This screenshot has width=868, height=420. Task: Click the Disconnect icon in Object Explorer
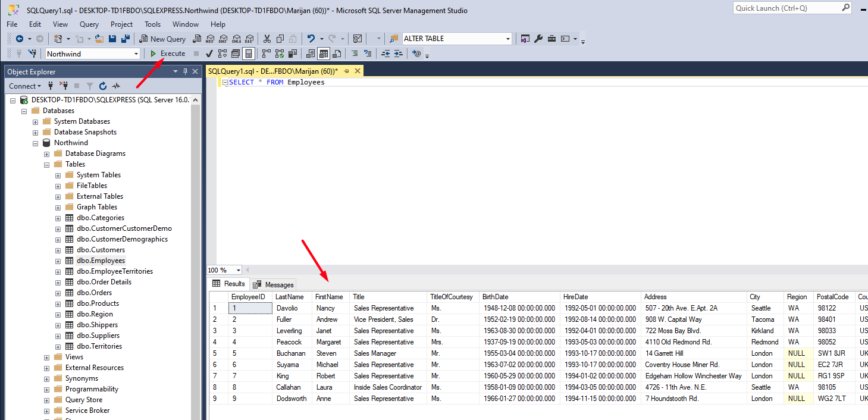click(64, 86)
